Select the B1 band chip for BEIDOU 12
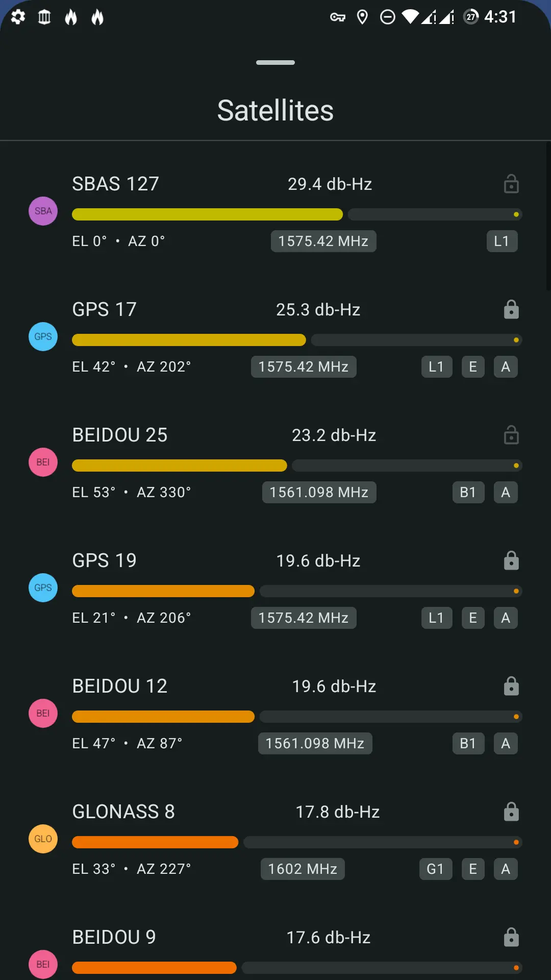Image resolution: width=551 pixels, height=980 pixels. (x=468, y=743)
